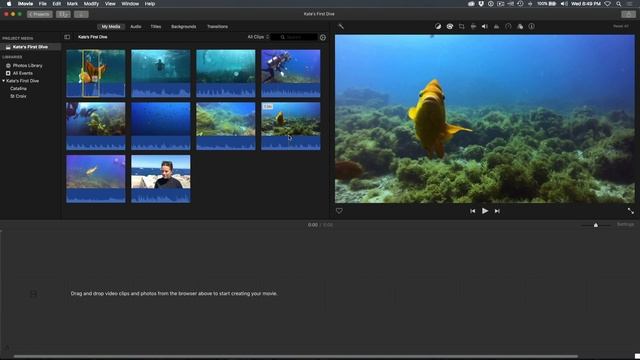The width and height of the screenshot is (640, 360).
Task: Toggle the libraries sidebar icon
Action: click(x=67, y=37)
